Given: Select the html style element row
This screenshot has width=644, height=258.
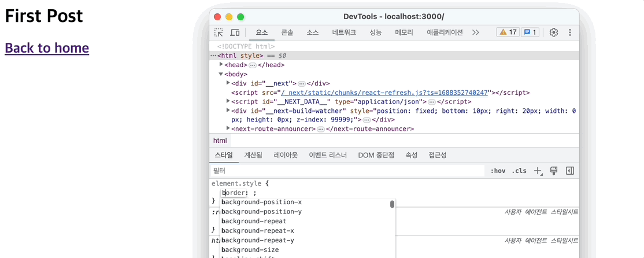Looking at the screenshot, I should point(394,56).
